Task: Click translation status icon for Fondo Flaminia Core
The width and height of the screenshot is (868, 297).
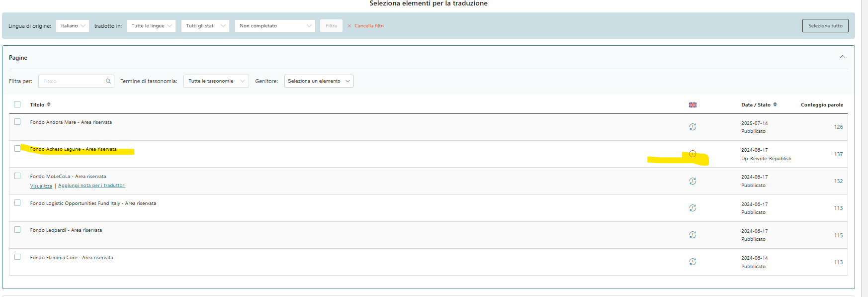Action: (x=693, y=262)
